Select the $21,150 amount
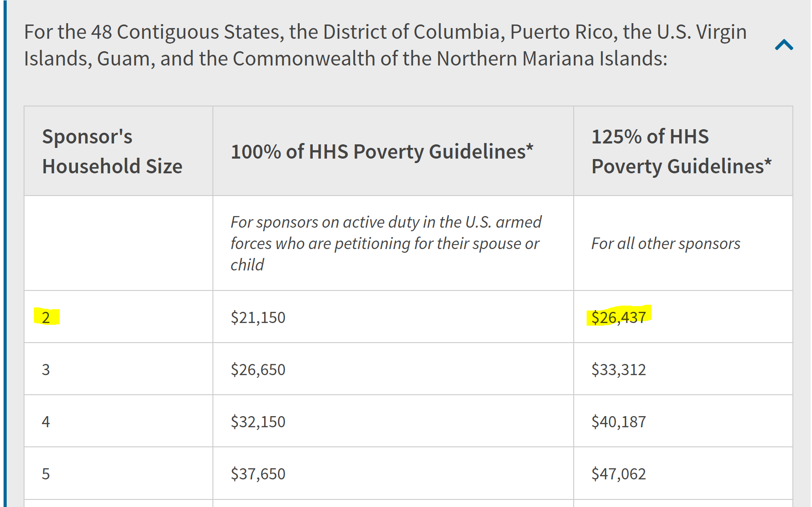 pos(258,317)
